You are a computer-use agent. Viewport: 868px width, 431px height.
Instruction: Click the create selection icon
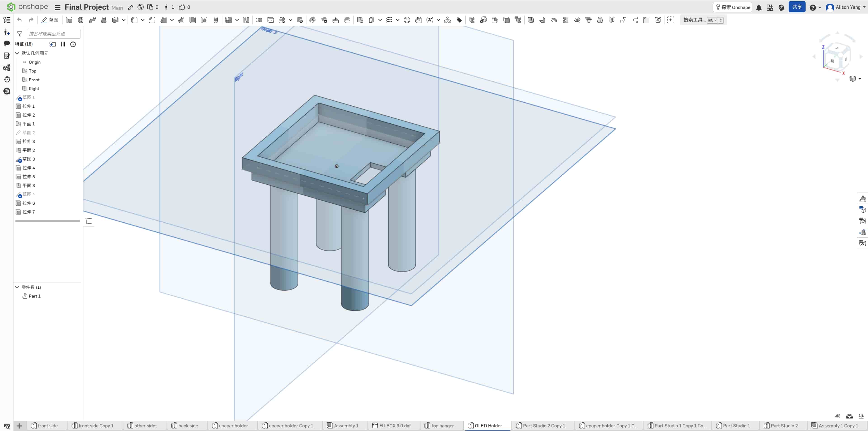pyautogui.click(x=670, y=20)
